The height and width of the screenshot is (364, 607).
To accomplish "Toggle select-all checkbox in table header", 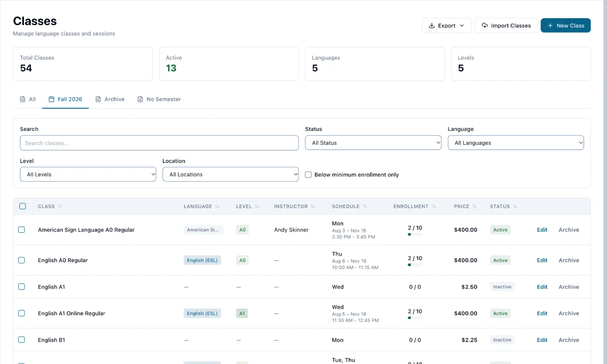I will click(x=23, y=206).
